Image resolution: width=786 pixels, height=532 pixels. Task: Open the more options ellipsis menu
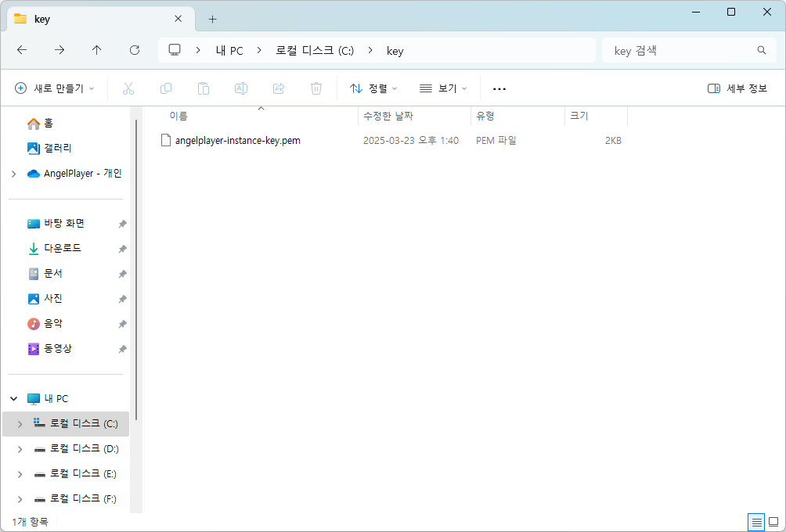click(x=499, y=88)
